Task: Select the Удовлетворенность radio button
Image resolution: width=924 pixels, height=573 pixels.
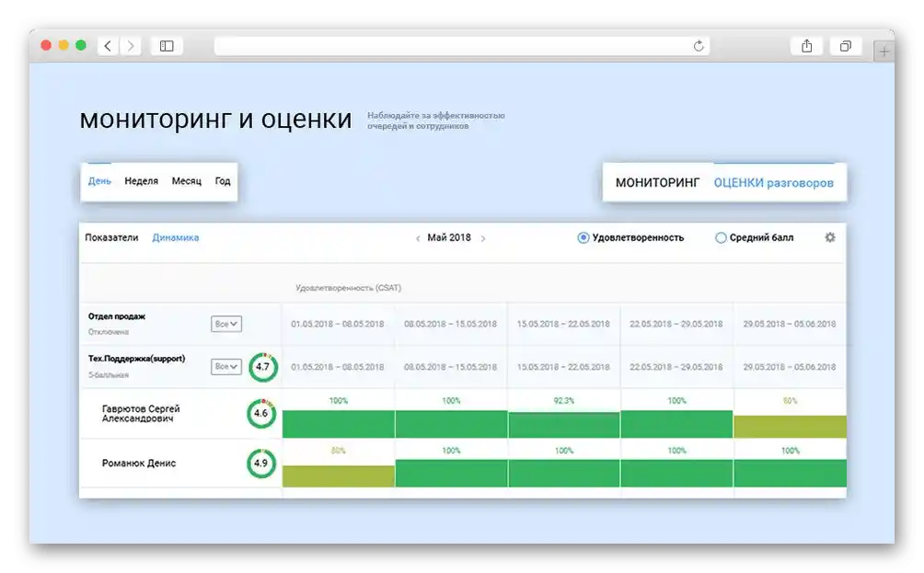Action: 582,237
